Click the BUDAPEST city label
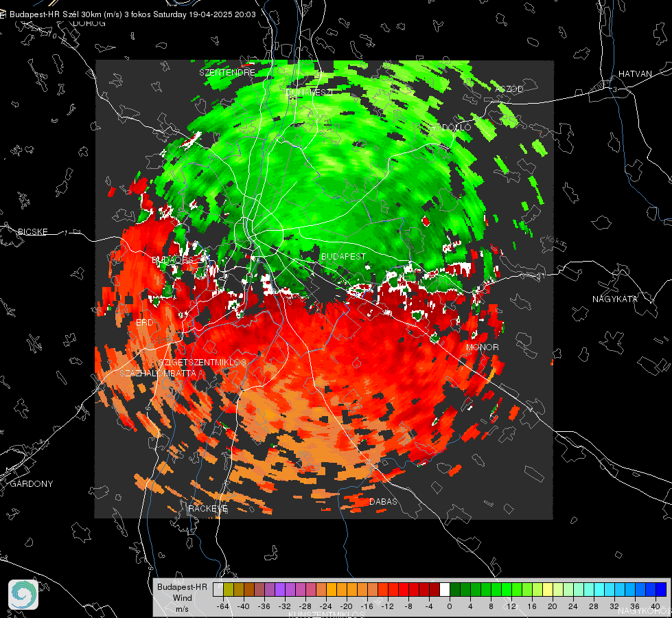The image size is (672, 618). point(343,256)
